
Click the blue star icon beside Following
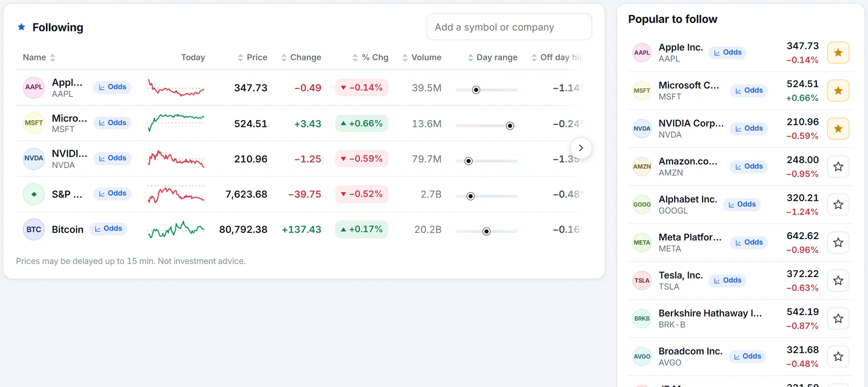tap(21, 27)
